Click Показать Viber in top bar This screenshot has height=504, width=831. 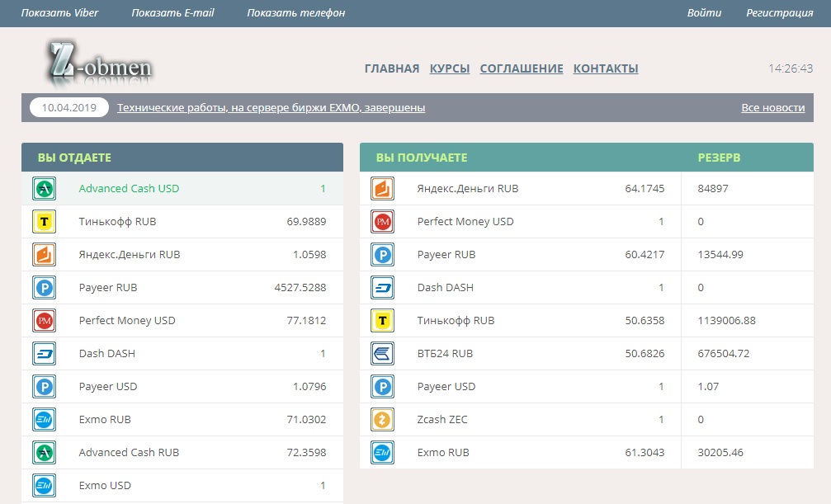point(59,13)
